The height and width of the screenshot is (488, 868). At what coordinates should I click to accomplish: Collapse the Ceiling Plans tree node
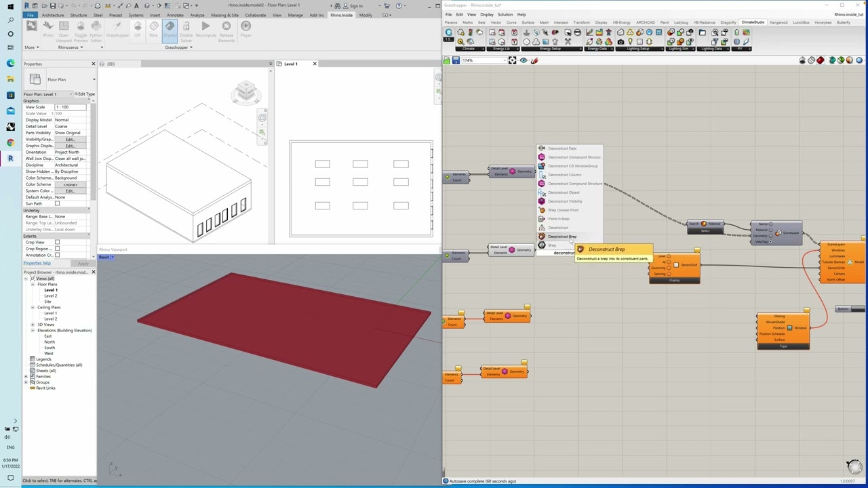pos(33,307)
